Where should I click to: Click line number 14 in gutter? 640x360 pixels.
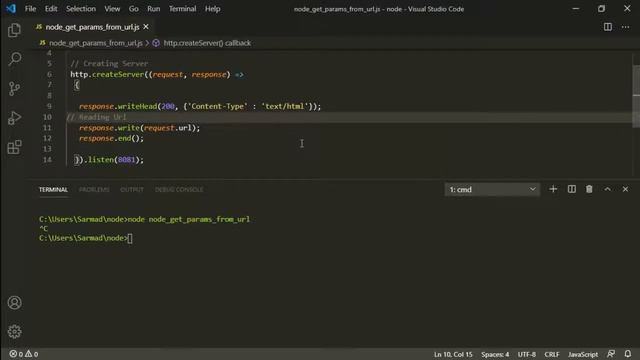(x=47, y=160)
